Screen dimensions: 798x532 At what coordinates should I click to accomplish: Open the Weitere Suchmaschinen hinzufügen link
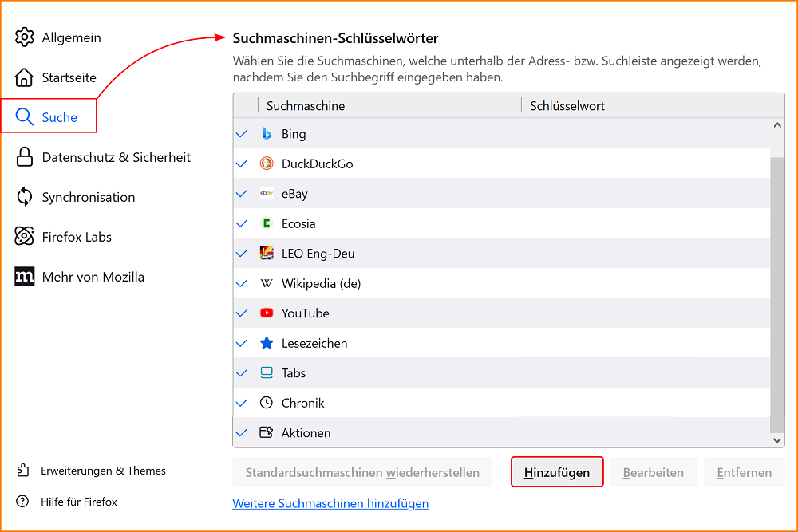(330, 503)
